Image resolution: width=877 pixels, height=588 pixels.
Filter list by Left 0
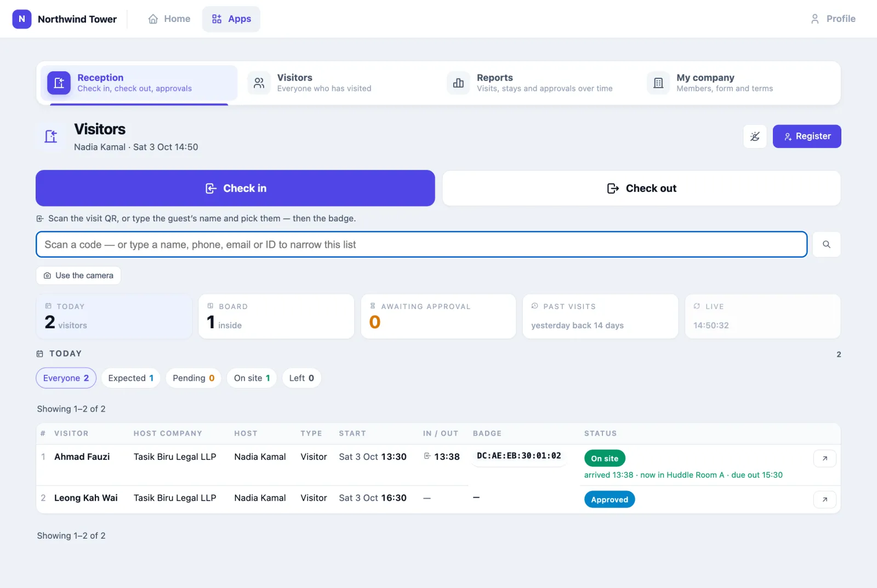coord(301,378)
